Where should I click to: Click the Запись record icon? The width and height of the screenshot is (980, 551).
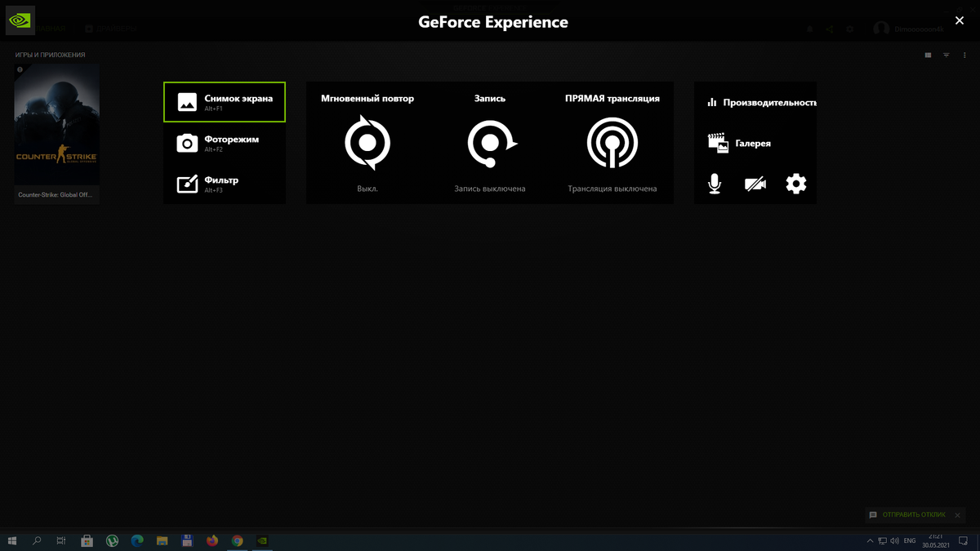pyautogui.click(x=491, y=144)
